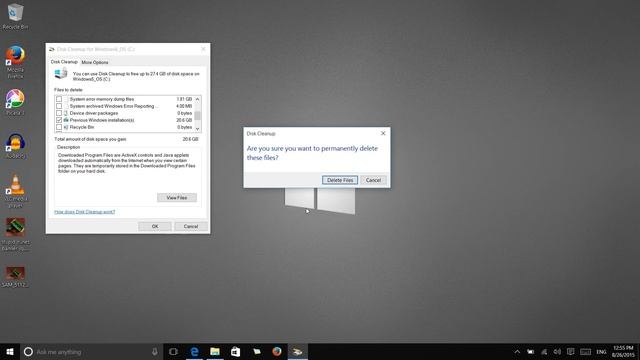Click the taskbar icon left of Firefox

tap(256, 351)
